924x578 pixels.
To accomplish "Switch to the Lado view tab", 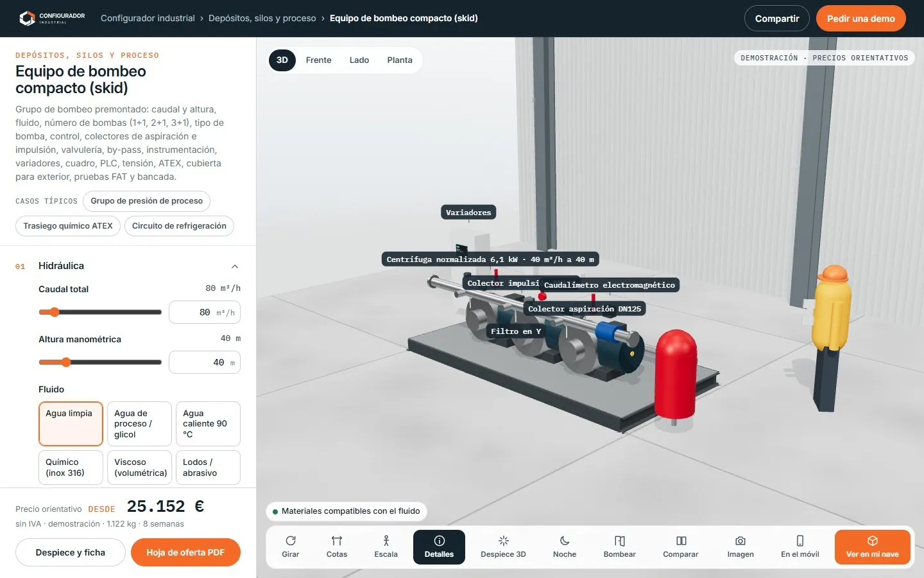I will (x=359, y=60).
